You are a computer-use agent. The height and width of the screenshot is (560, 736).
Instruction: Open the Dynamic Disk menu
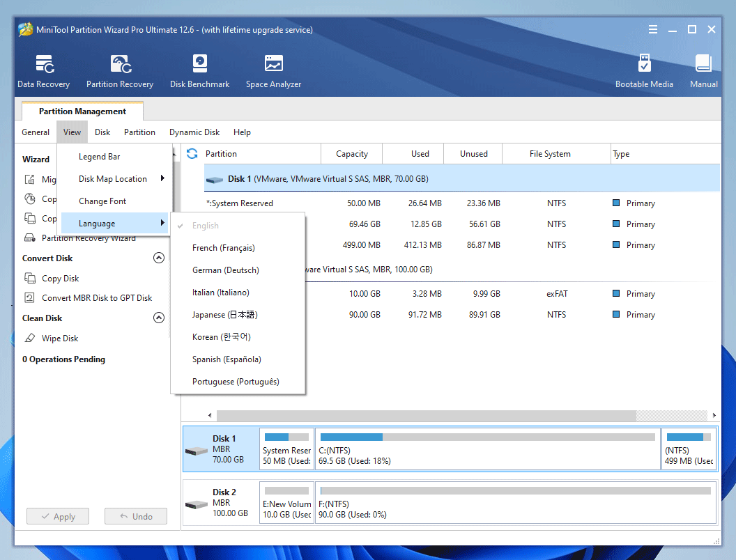pos(194,132)
